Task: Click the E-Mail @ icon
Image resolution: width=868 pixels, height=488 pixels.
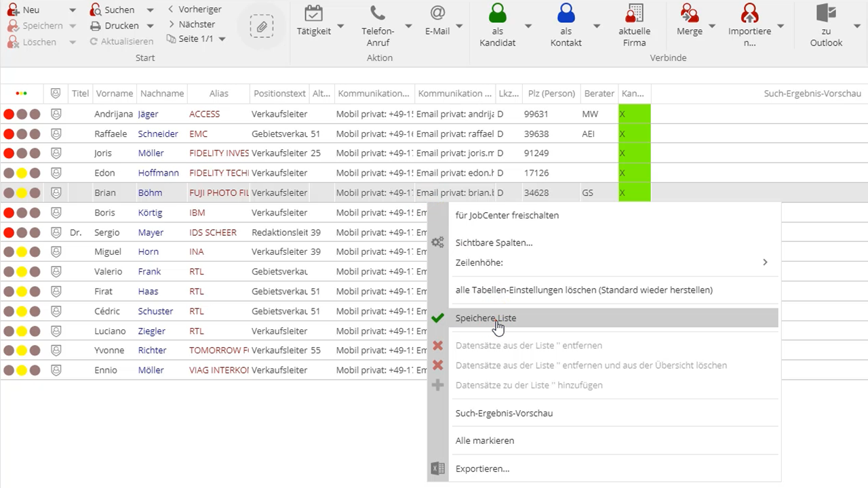Action: [437, 14]
